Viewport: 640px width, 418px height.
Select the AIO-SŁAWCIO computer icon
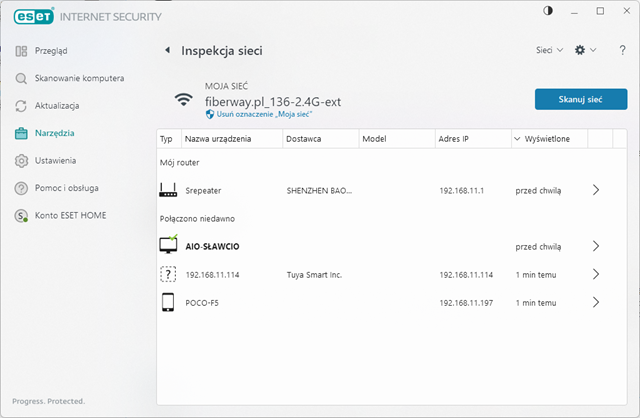pyautogui.click(x=168, y=244)
